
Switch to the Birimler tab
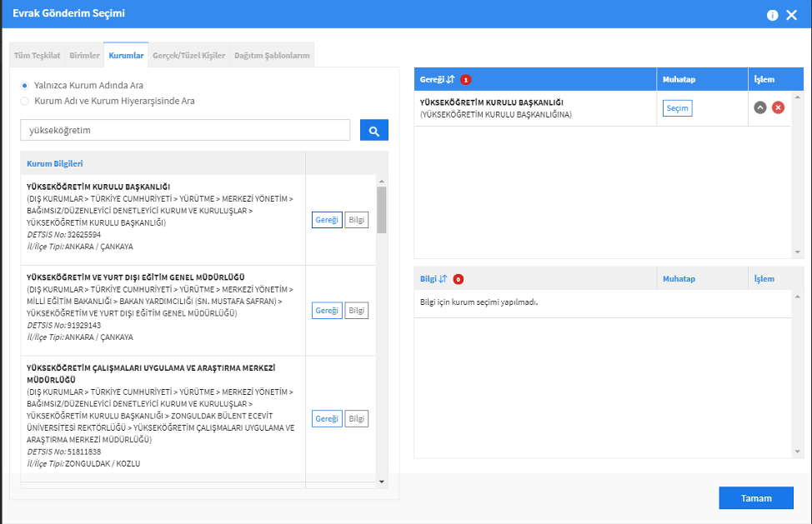coord(84,55)
